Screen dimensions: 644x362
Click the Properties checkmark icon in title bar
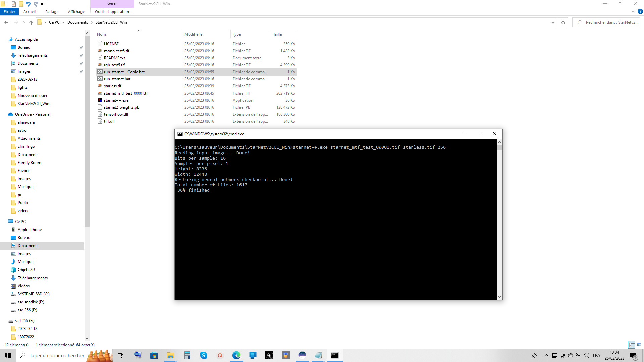[14, 4]
